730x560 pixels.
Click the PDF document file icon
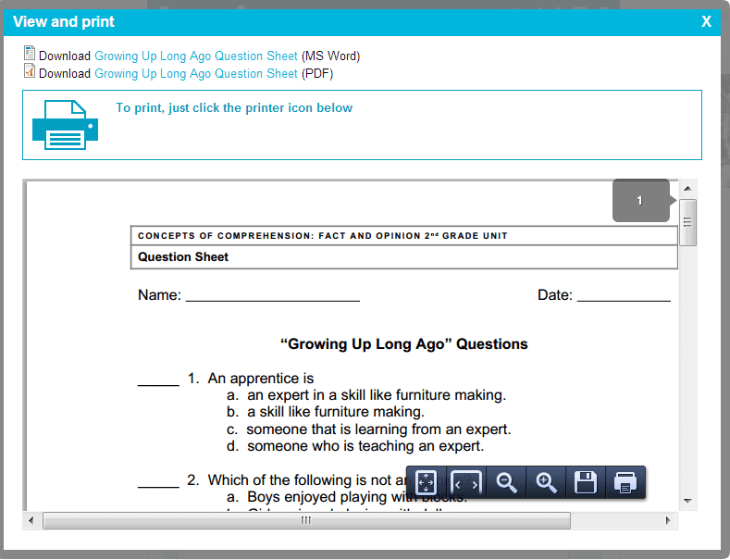pyautogui.click(x=30, y=70)
